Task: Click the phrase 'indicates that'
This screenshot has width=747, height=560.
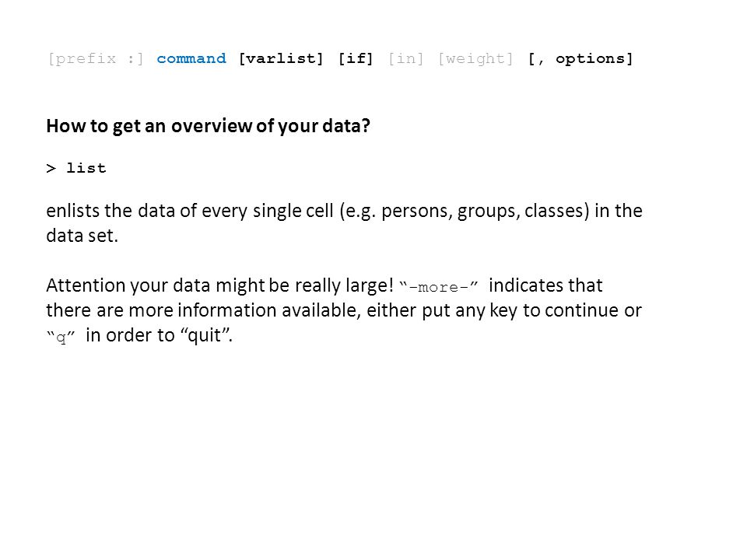Action: tap(545, 285)
